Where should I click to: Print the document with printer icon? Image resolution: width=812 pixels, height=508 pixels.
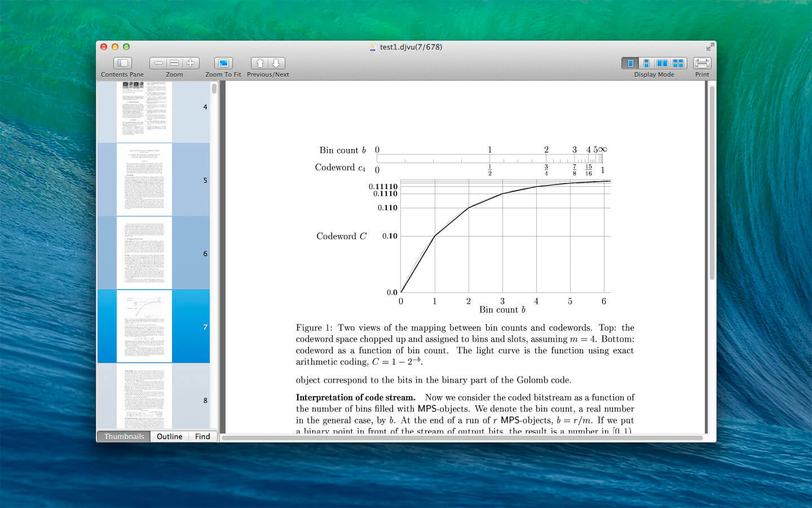click(702, 63)
